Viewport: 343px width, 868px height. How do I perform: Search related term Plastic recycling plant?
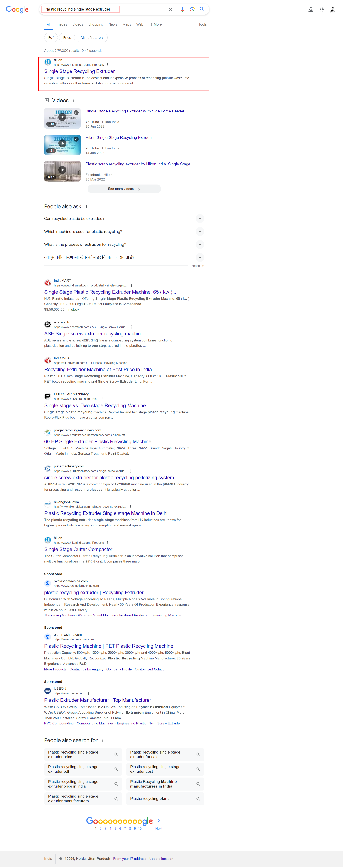click(165, 799)
